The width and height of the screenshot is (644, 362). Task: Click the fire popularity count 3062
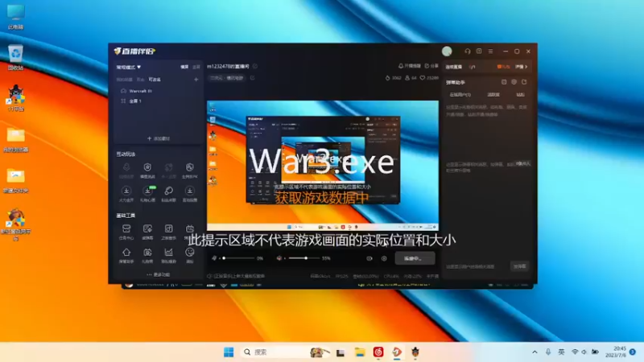click(393, 77)
